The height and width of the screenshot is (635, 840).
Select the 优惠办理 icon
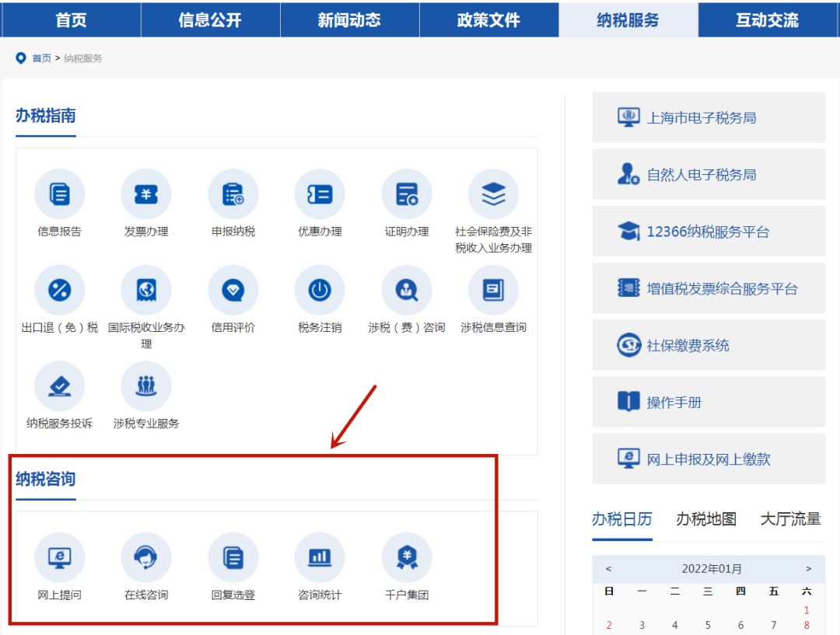click(x=320, y=194)
